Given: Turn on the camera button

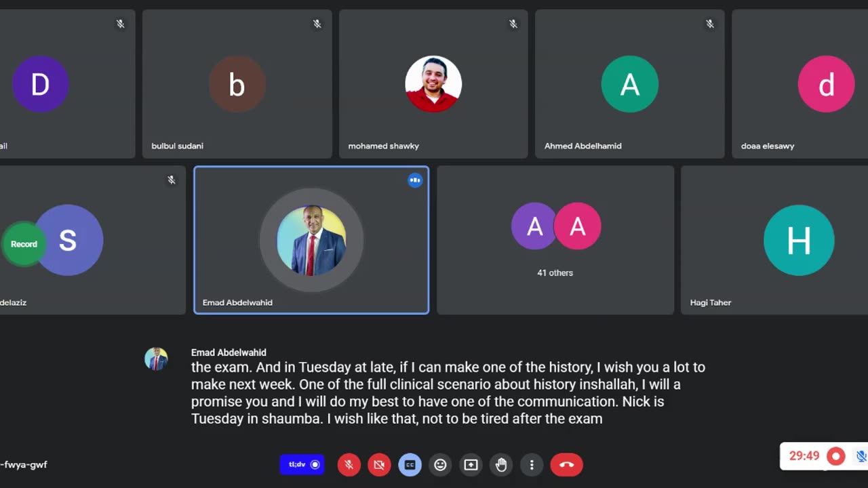Looking at the screenshot, I should (379, 464).
